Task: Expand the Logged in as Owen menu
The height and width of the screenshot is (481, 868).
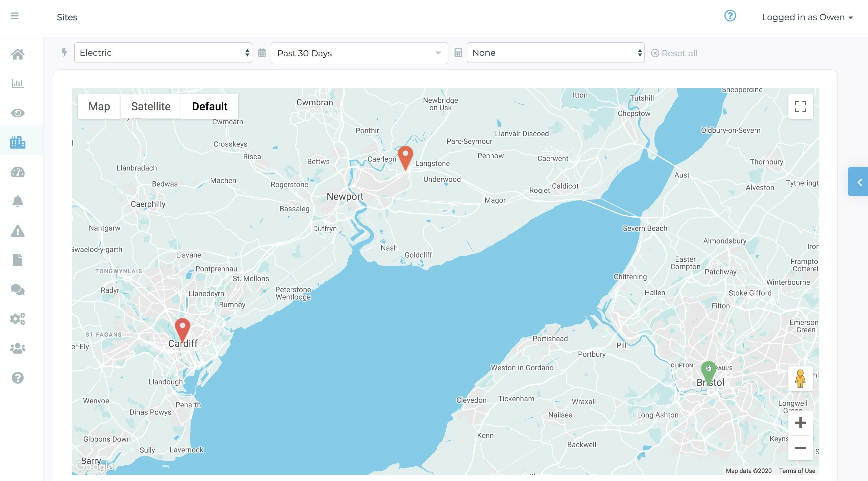Action: (807, 17)
